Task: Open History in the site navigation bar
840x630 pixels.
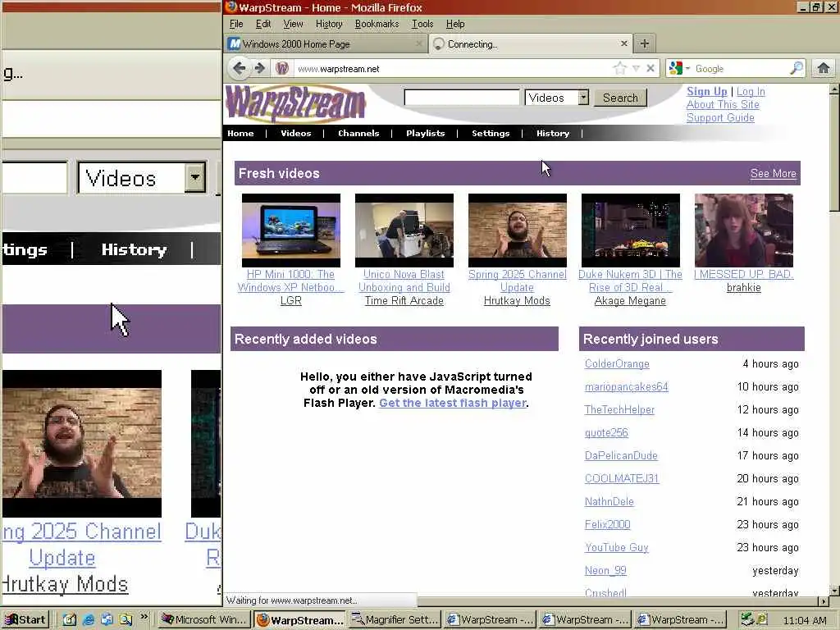Action: point(553,134)
